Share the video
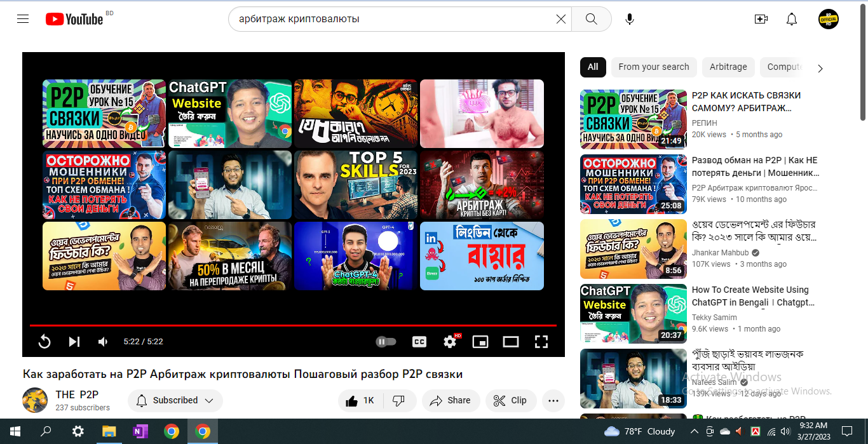 (x=451, y=400)
